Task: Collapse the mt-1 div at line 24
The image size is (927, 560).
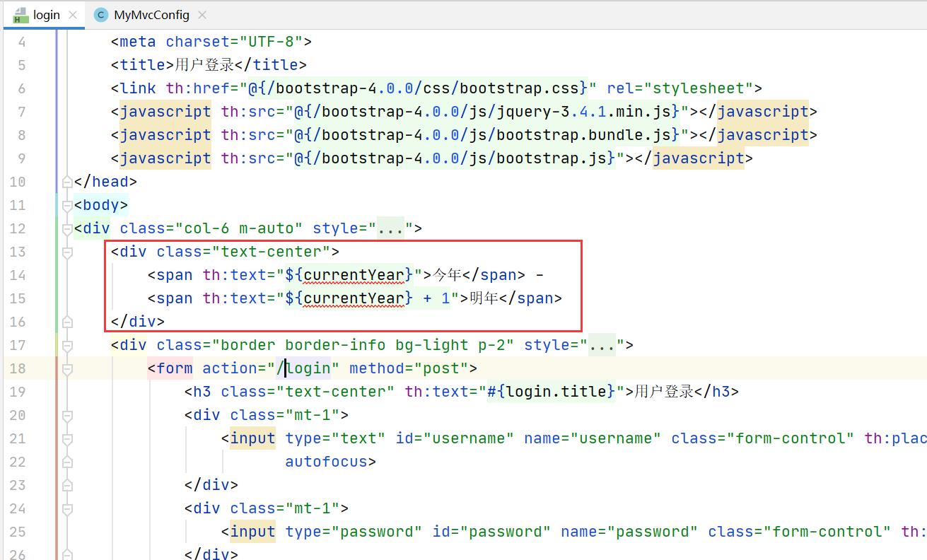Action: 67,508
